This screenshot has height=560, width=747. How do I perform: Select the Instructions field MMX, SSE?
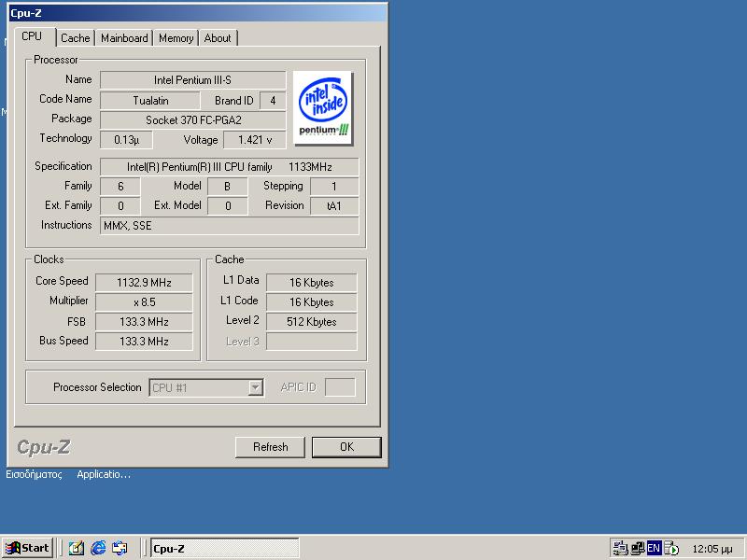229,225
